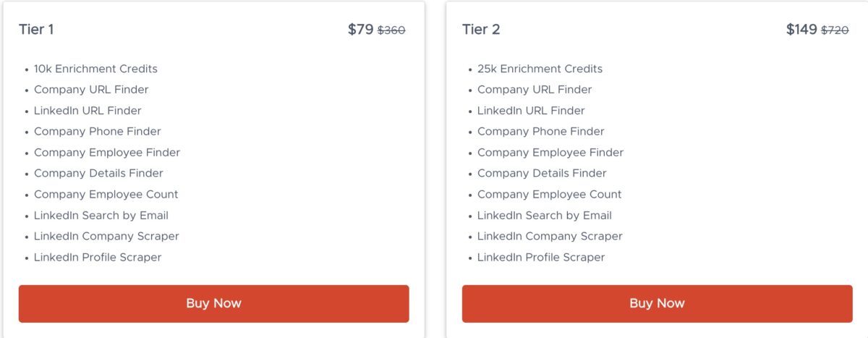Click Company URL Finder in Tier 1
This screenshot has width=868, height=338.
pos(91,90)
